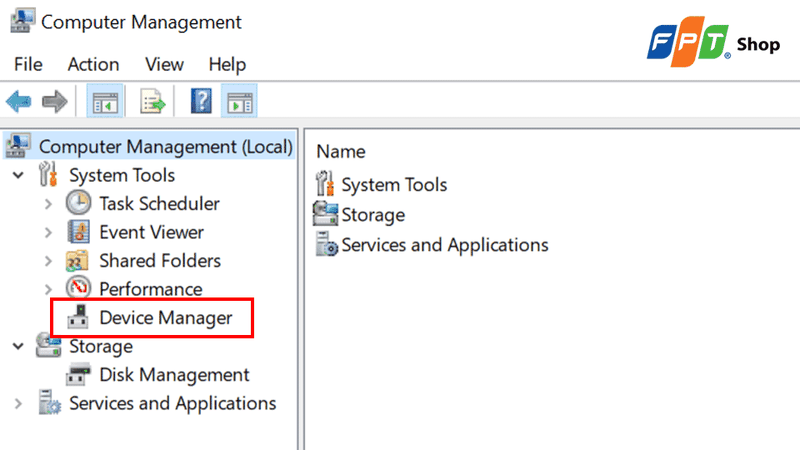
Task: Expand the Event Viewer node
Action: pos(48,233)
